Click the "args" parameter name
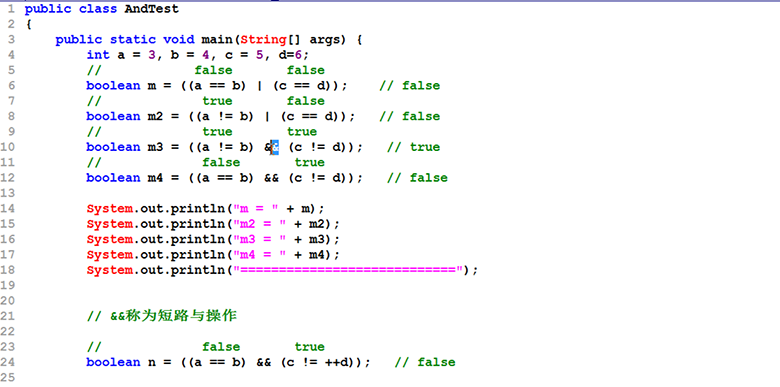Screen dimensions: 780x387 click(325, 40)
